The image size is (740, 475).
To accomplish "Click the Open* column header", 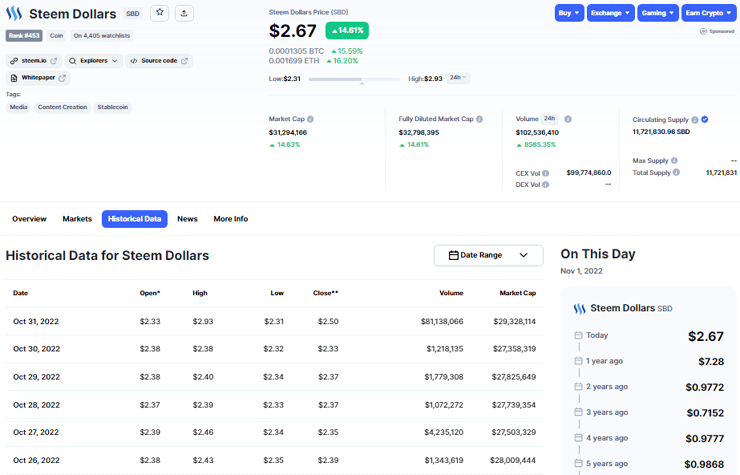I will (150, 293).
